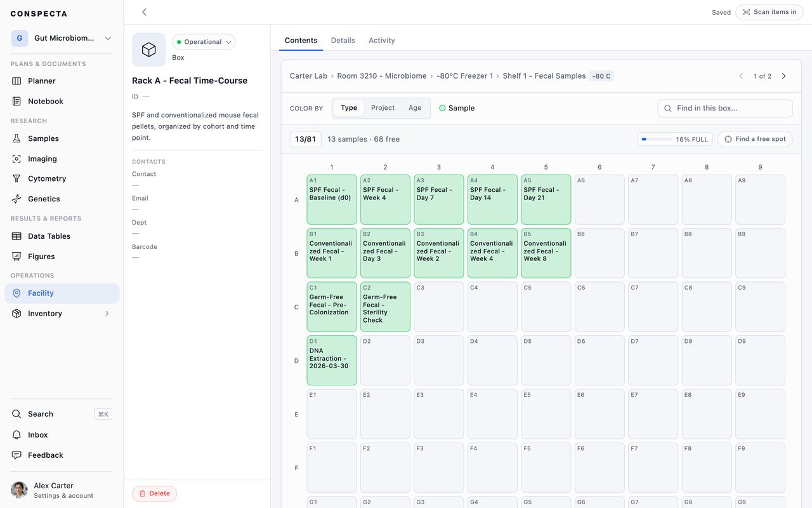812x508 pixels.
Task: Color by Age toggle option
Action: pyautogui.click(x=415, y=108)
